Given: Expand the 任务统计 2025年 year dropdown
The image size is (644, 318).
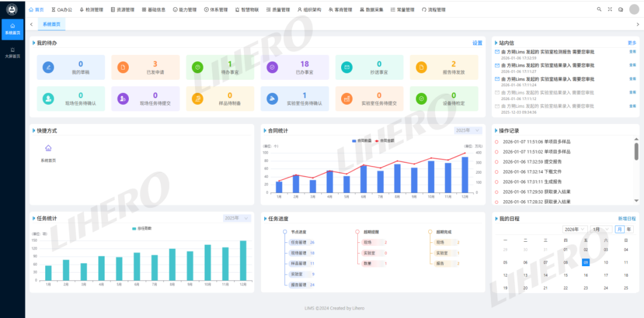Looking at the screenshot, I should [x=237, y=219].
